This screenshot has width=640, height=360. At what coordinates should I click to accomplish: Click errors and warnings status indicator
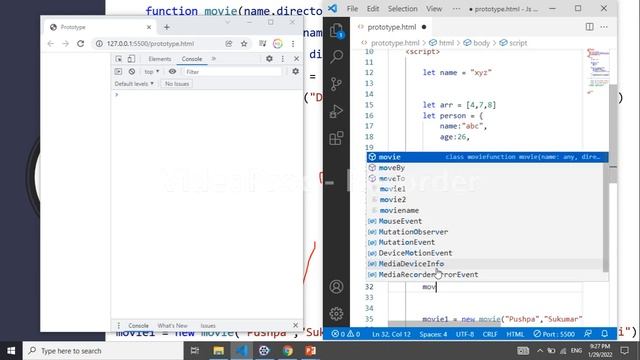[346, 334]
